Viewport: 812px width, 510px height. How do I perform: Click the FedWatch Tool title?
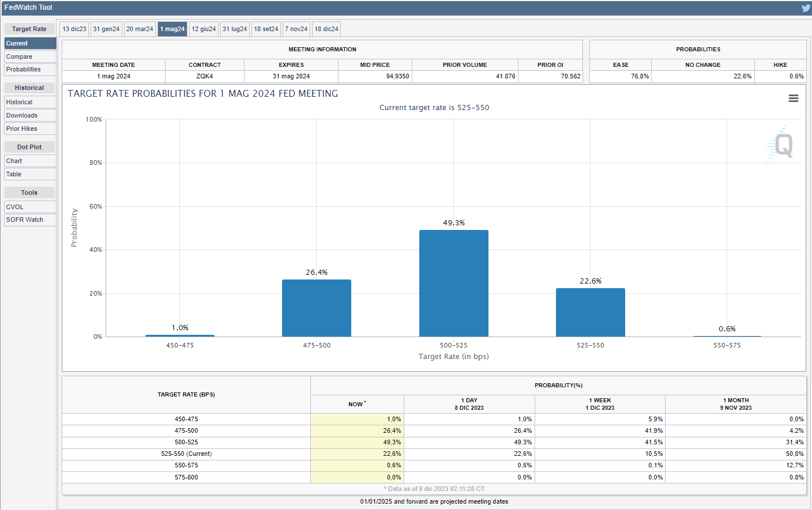tap(28, 7)
